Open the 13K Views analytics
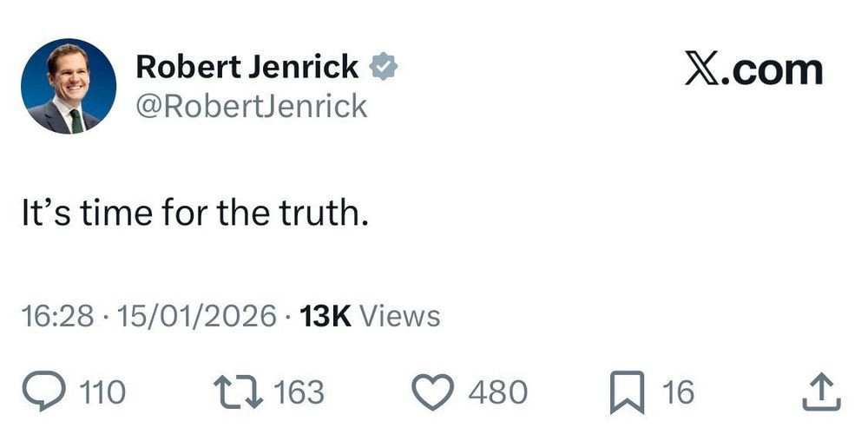 [x=369, y=316]
